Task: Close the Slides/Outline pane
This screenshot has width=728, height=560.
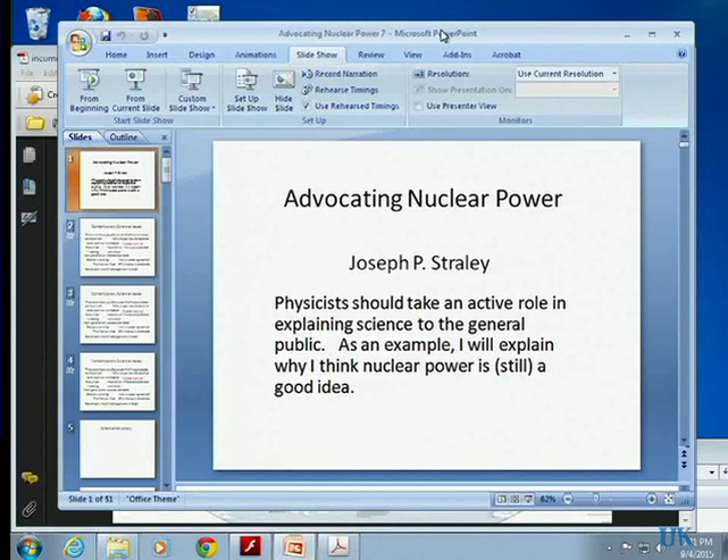Action: [164, 137]
